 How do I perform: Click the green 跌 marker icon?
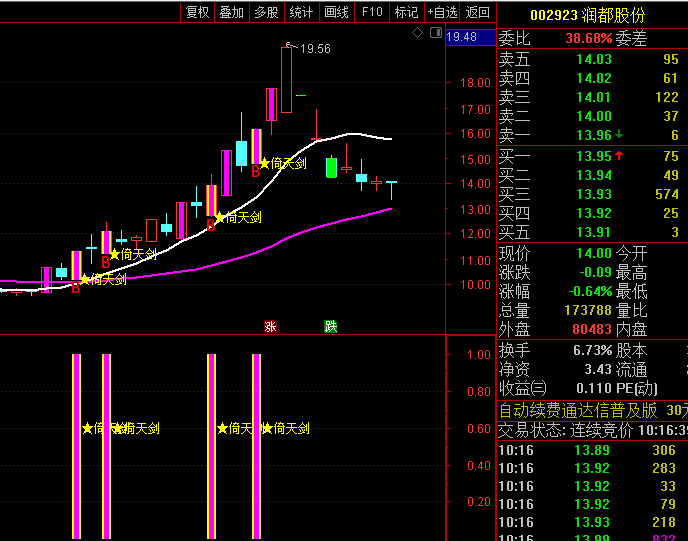[x=330, y=327]
